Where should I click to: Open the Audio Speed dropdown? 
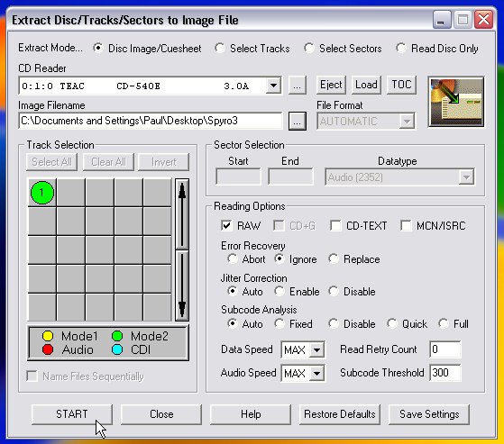317,373
